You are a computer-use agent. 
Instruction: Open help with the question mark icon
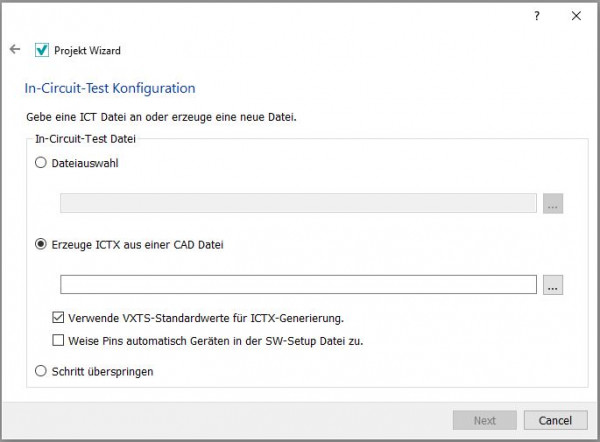(x=537, y=16)
